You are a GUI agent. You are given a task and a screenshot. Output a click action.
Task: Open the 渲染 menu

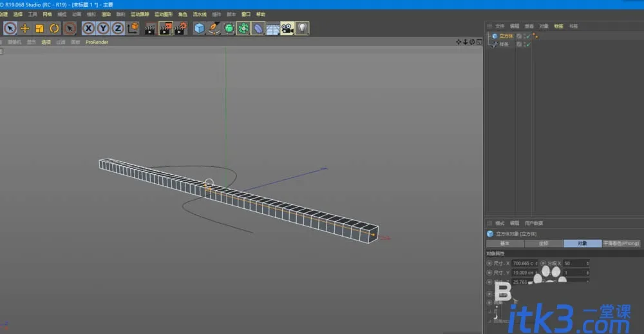pos(106,14)
